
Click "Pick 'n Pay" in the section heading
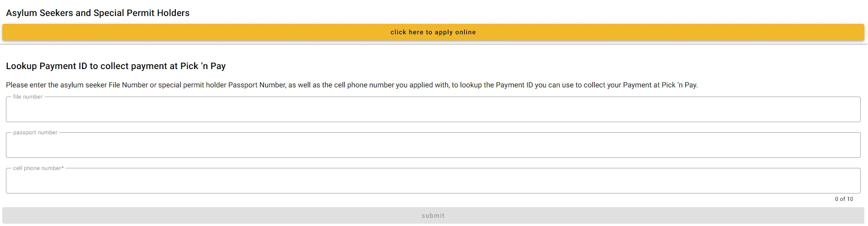point(203,66)
